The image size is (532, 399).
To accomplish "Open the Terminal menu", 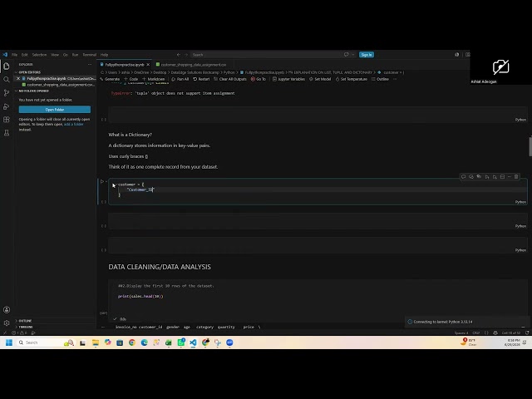I will [89, 55].
